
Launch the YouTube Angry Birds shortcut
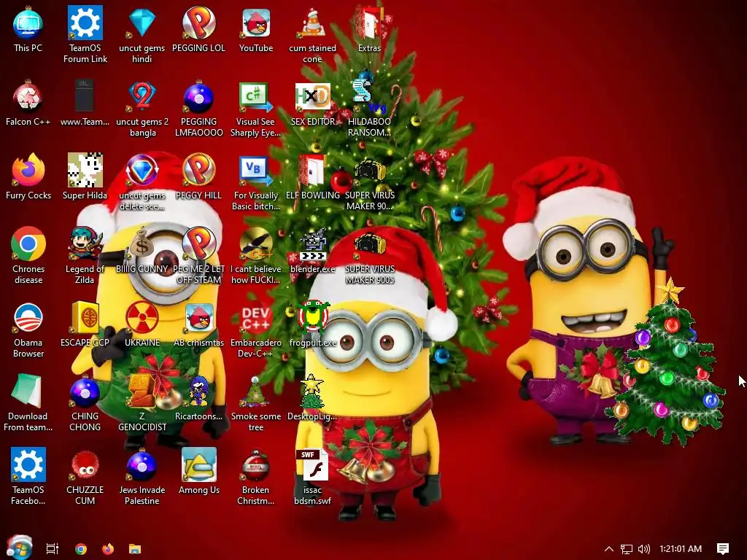point(256,29)
